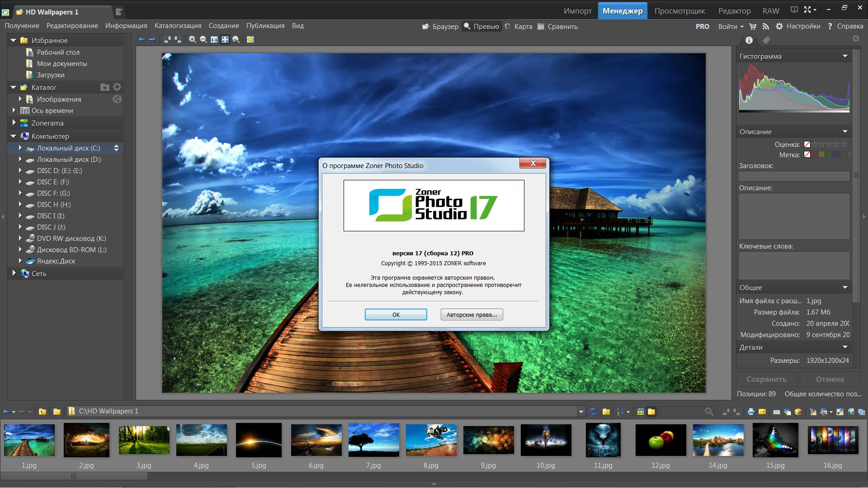
Task: Switch to the Редактор tab
Action: [x=734, y=11]
